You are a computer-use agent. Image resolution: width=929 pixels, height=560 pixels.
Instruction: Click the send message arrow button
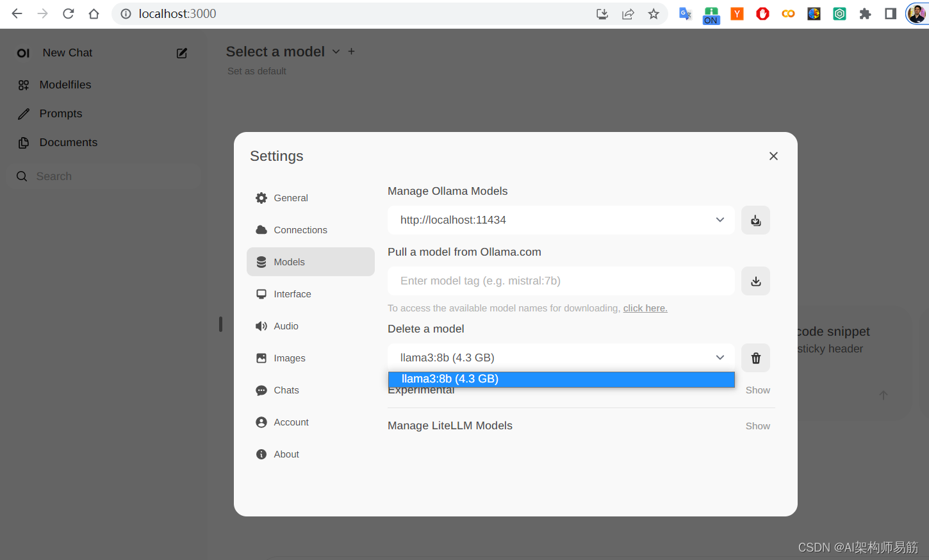pos(884,395)
